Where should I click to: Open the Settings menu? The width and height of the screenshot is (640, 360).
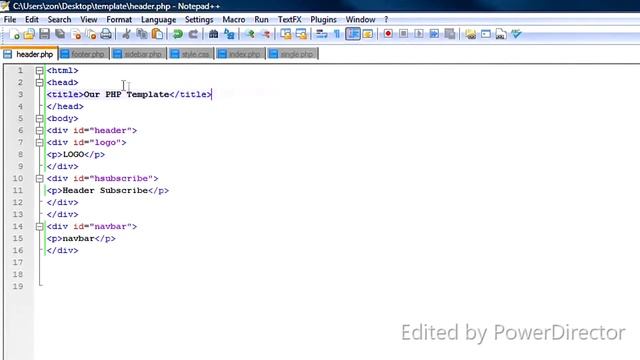point(199,20)
